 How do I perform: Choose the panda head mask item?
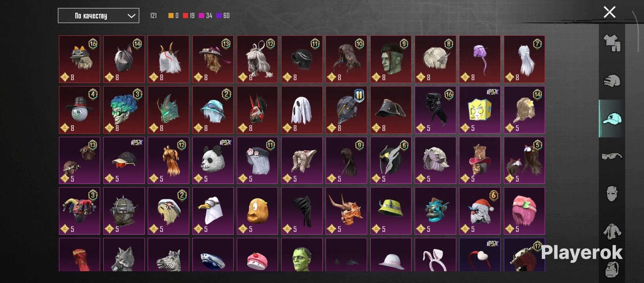pos(213,160)
